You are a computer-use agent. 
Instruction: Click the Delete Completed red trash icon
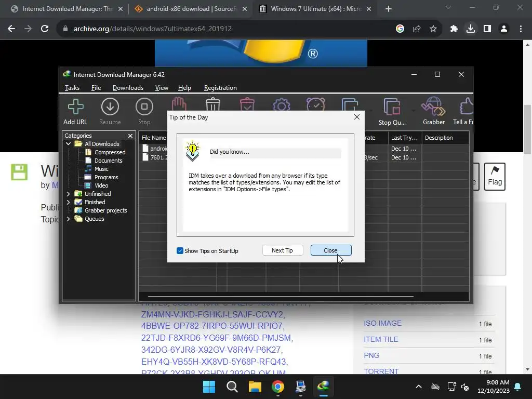(247, 104)
